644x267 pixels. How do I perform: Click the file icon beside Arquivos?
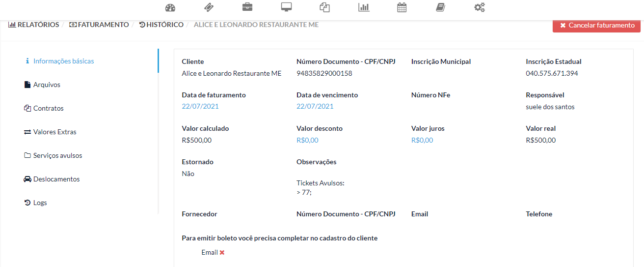27,85
